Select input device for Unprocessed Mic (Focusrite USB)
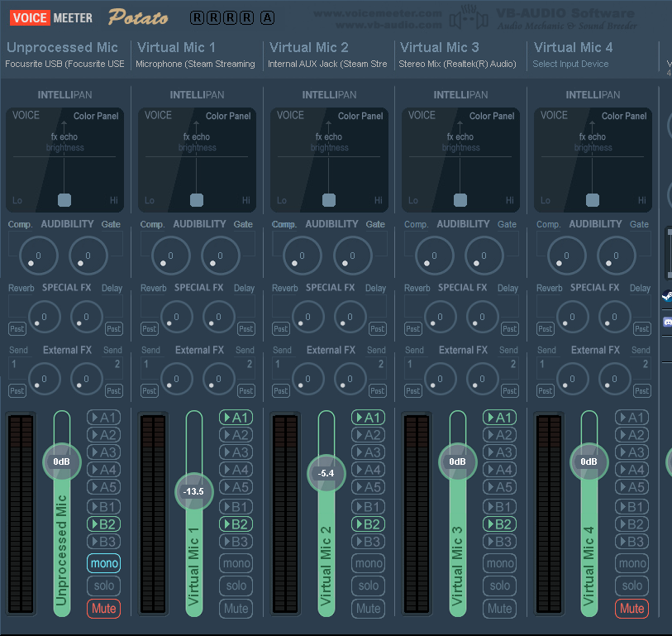 pos(64,64)
